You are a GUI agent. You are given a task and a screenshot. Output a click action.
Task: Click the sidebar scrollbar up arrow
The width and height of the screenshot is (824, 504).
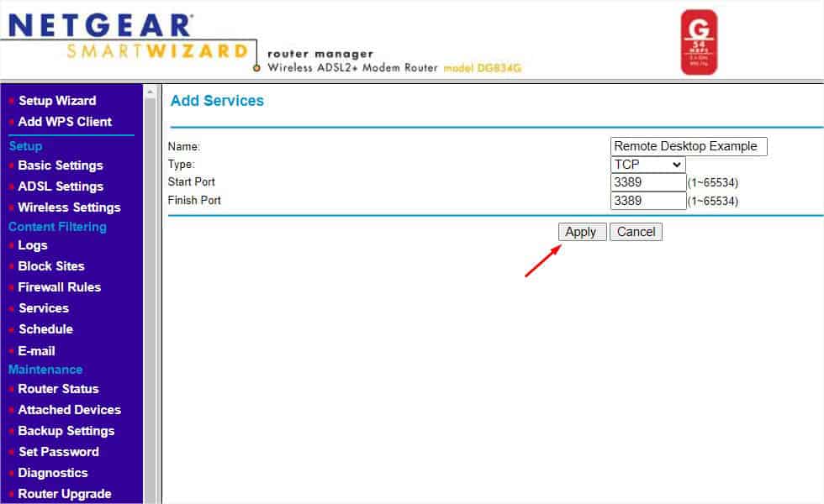pyautogui.click(x=151, y=92)
